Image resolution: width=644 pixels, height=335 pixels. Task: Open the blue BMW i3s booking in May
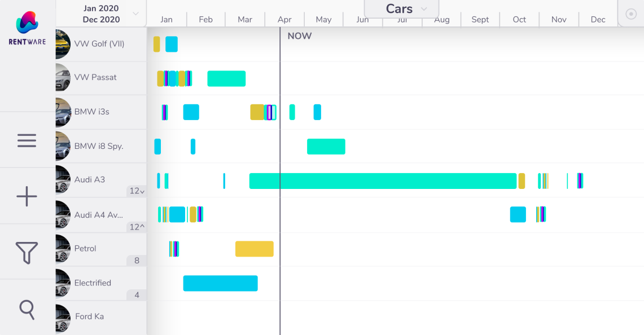pyautogui.click(x=317, y=112)
